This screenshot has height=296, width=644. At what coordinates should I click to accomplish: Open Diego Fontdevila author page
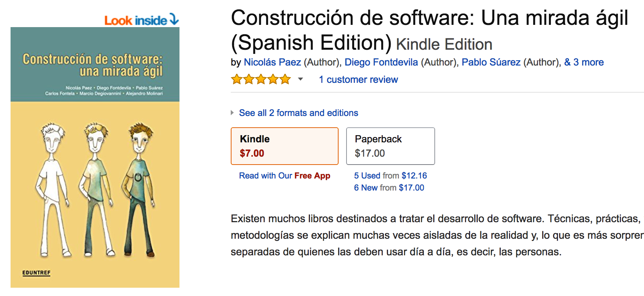coord(381,62)
